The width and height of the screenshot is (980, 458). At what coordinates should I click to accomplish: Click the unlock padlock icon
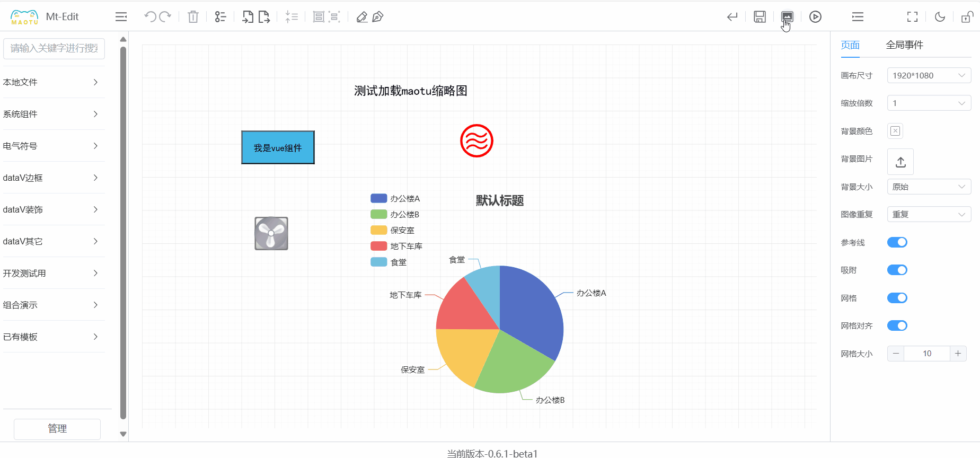[967, 17]
